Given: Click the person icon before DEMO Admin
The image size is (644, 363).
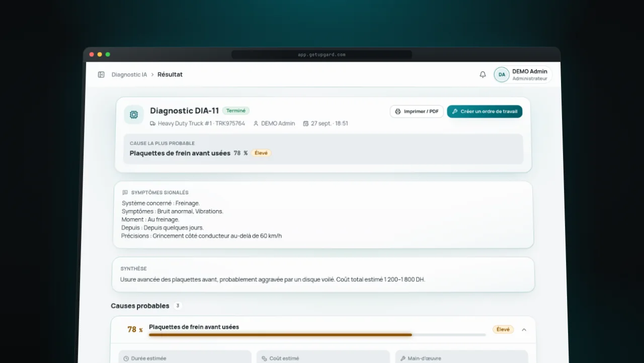Looking at the screenshot, I should [256, 123].
